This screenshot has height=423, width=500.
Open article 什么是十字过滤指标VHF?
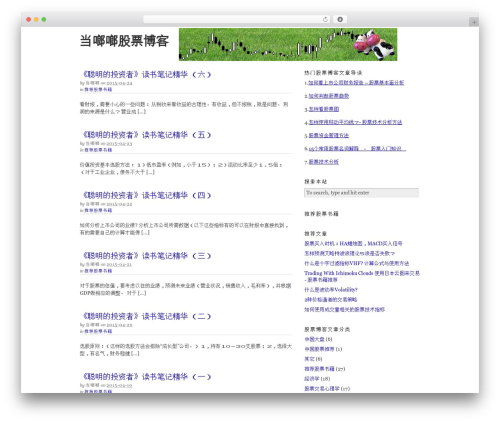[x=356, y=263]
